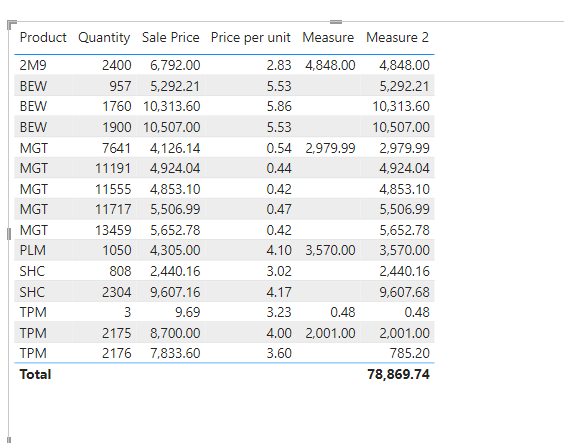Select quantity cell 13459
The height and width of the screenshot is (443, 564).
(x=113, y=230)
